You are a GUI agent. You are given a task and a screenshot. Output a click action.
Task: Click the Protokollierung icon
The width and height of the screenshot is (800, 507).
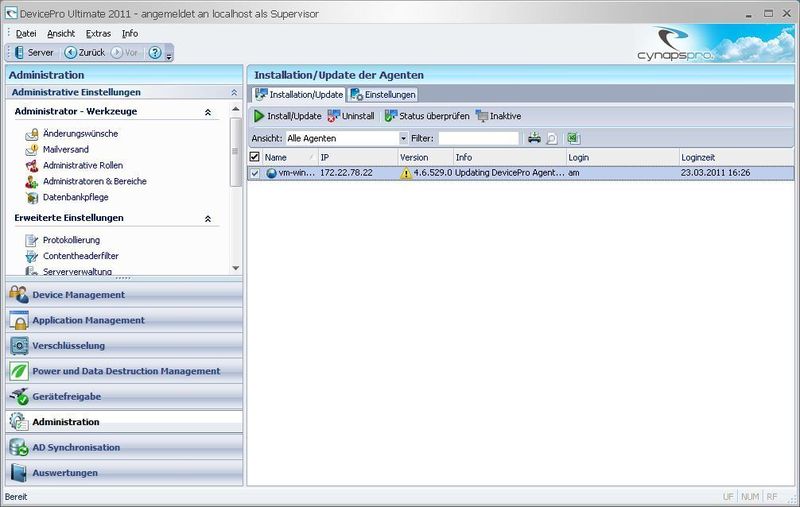pos(32,240)
